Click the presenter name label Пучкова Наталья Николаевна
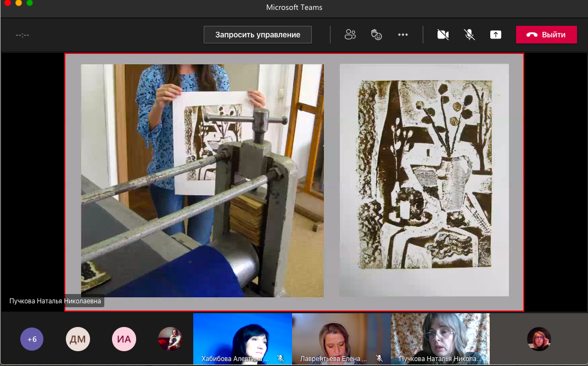The height and width of the screenshot is (366, 588). tap(55, 301)
